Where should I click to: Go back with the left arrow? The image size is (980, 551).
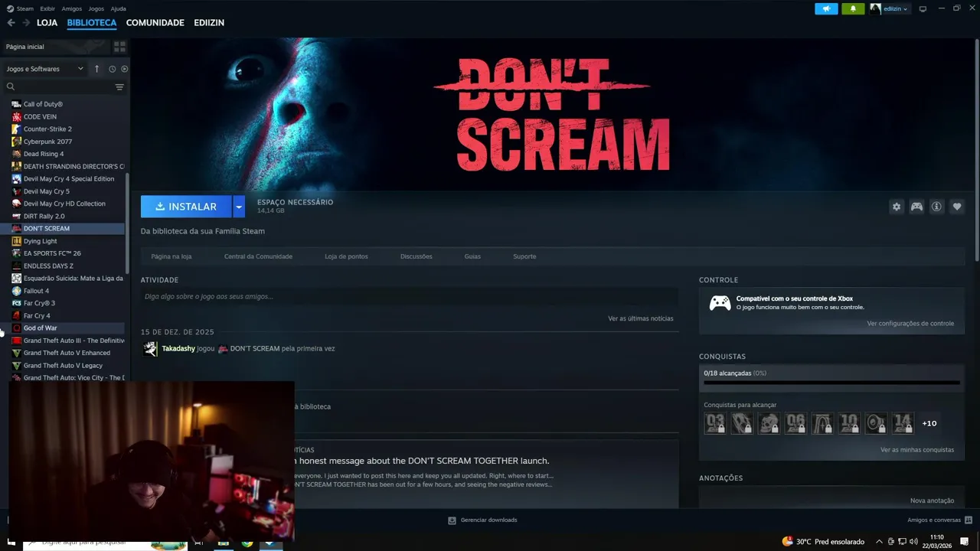(x=11, y=23)
